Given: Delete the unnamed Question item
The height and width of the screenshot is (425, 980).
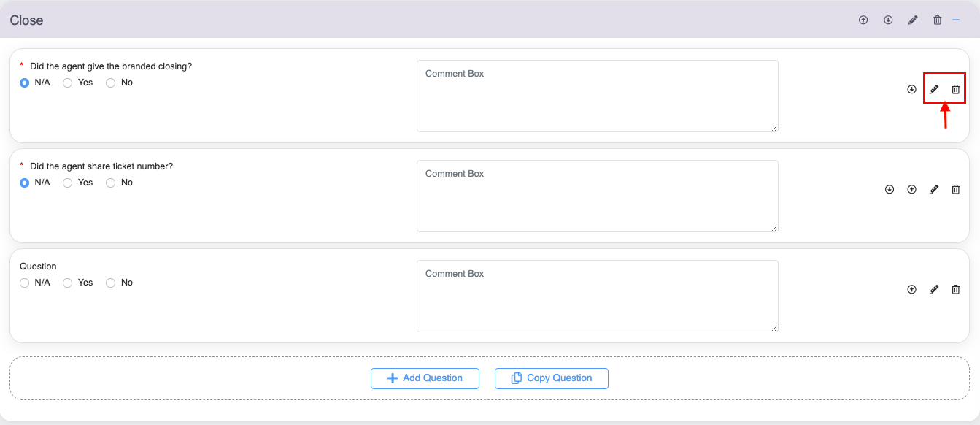Looking at the screenshot, I should (x=956, y=289).
